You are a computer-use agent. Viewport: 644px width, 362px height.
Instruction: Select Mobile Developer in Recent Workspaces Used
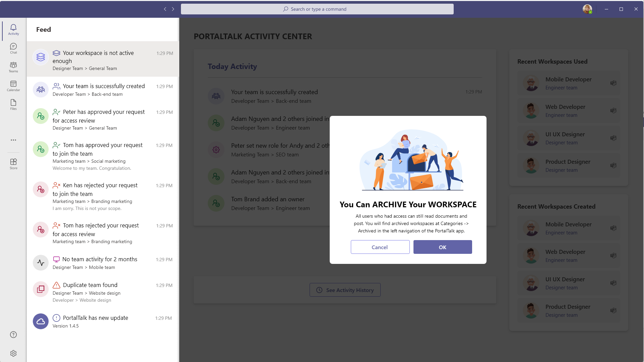coord(569,83)
